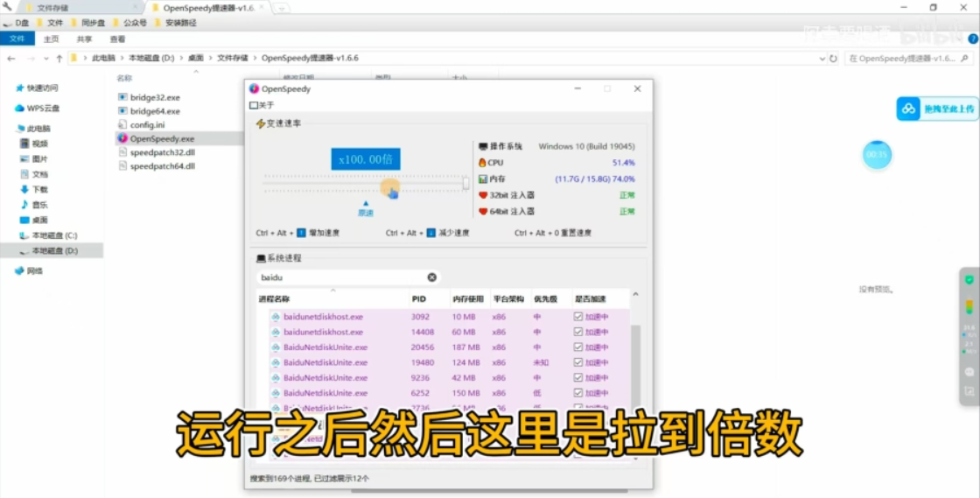Viewport: 980px width, 498px height.
Task: Go back in Explorer navigation
Action: click(11, 58)
